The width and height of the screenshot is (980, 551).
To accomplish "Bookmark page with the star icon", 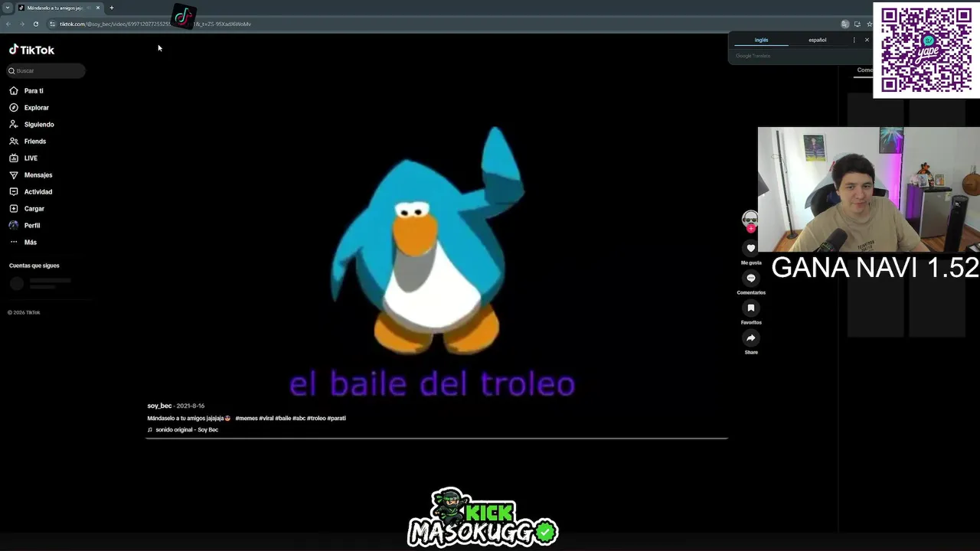I will (869, 24).
